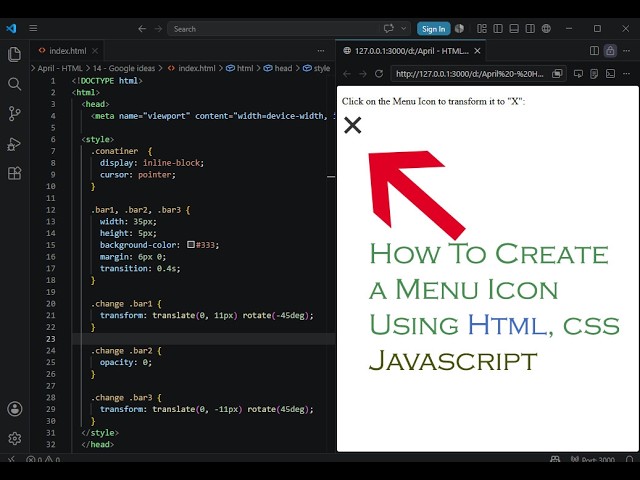Open the Manage settings gear

15,438
